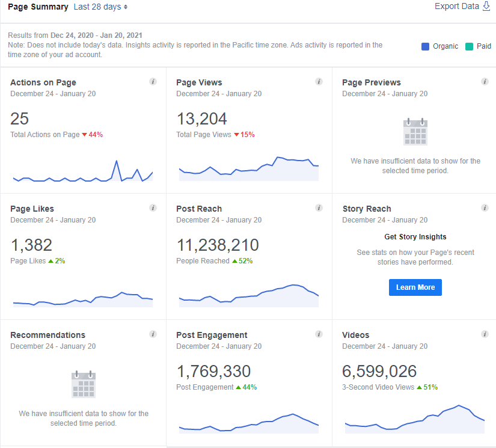
Task: Click the Learn More button
Action: pyautogui.click(x=415, y=287)
